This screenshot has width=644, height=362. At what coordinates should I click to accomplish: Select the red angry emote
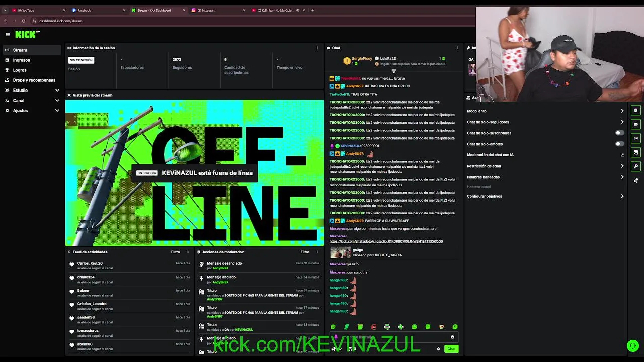[373, 327]
